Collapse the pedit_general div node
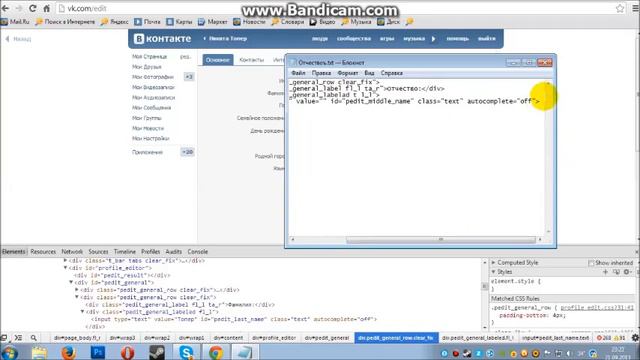 point(71,282)
